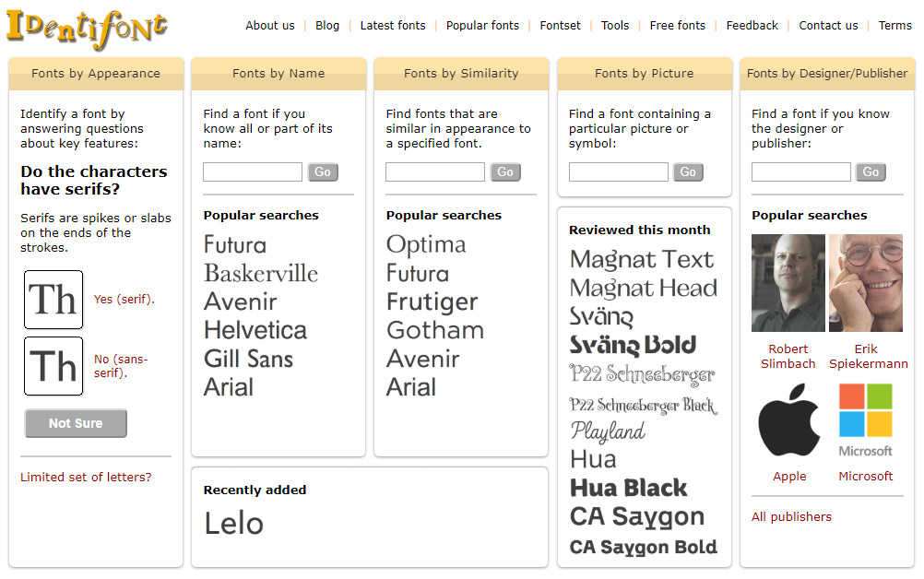Open Avenir in Fonts by Name searches
Image resolution: width=924 pixels, height=579 pixels.
(240, 301)
